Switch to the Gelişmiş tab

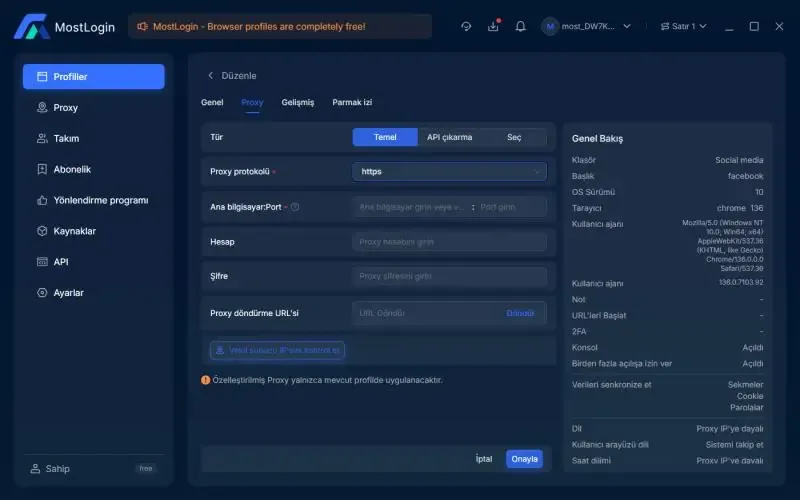[x=298, y=103]
